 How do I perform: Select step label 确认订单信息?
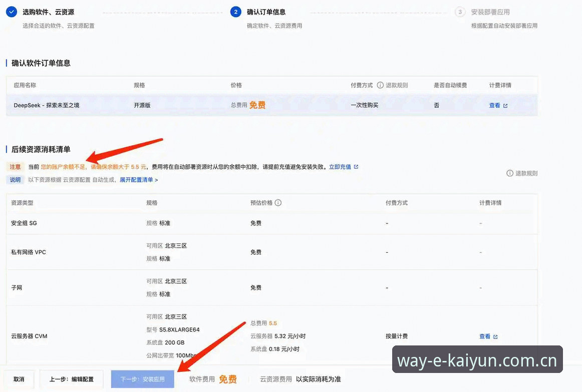[x=266, y=12]
